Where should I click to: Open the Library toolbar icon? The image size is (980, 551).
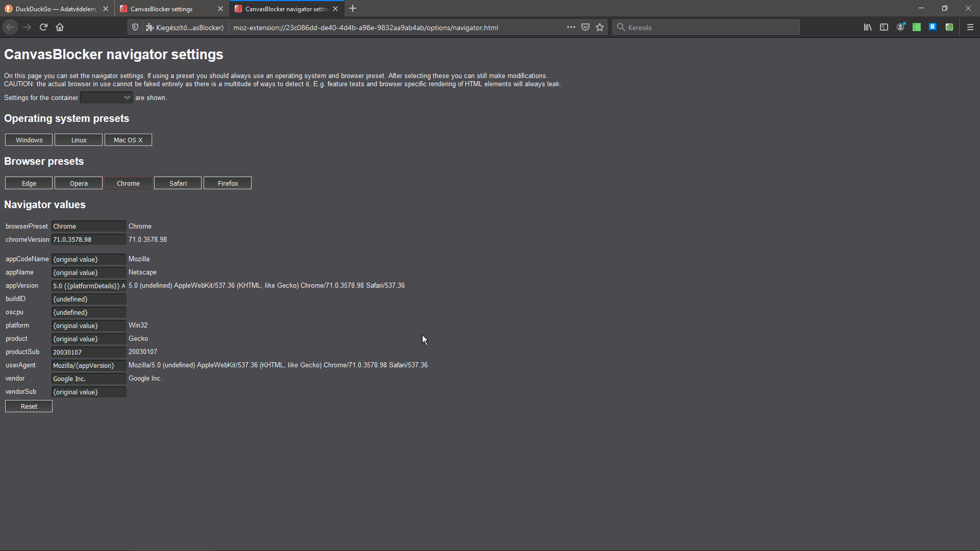tap(868, 27)
